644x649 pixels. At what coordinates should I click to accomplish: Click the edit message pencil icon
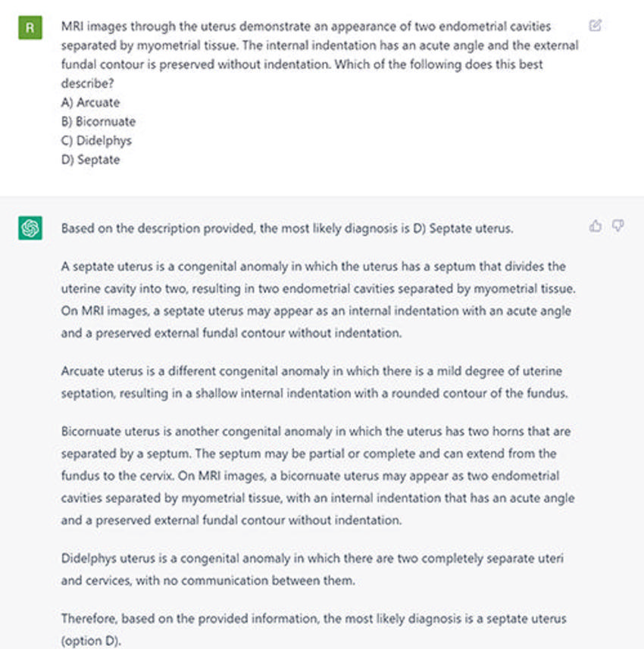click(x=595, y=27)
